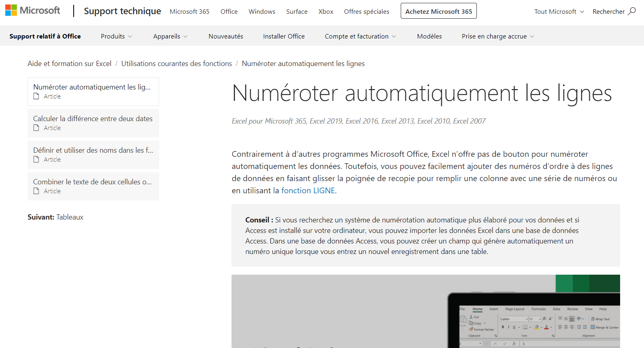Click the page title heading
Screen dimensions: 644x348
coord(422,93)
